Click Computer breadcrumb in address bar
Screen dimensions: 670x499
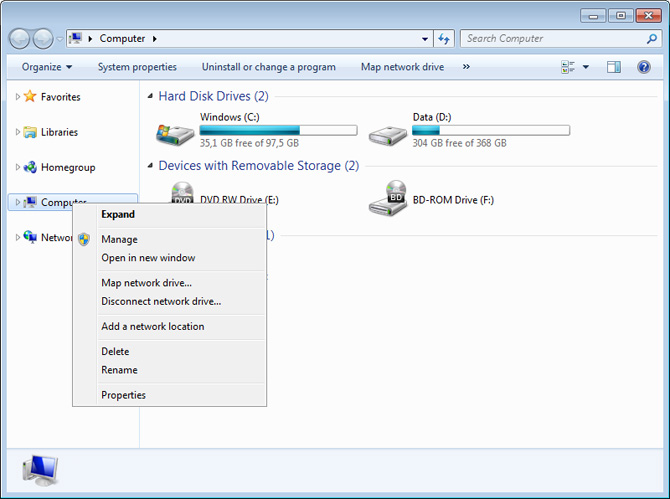[x=122, y=38]
